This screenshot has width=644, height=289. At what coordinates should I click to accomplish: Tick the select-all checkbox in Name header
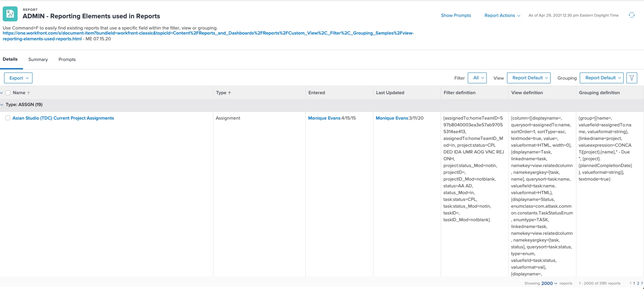point(8,93)
